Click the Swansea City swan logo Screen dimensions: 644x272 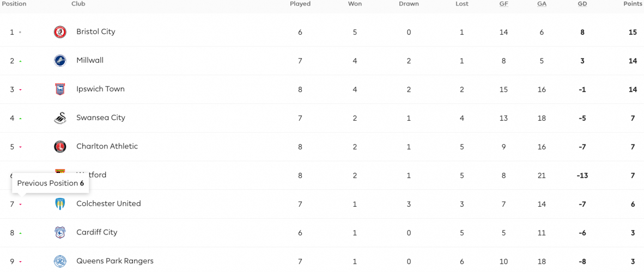(60, 118)
